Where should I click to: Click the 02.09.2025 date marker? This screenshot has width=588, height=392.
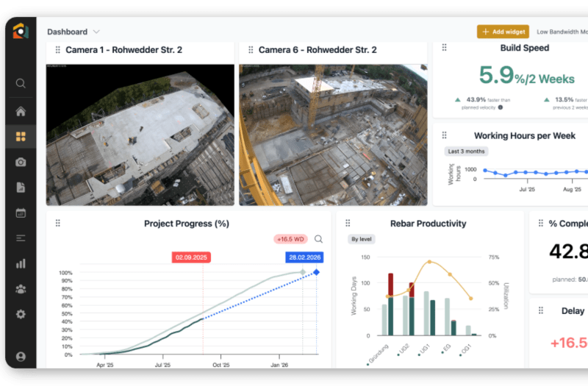click(x=191, y=257)
